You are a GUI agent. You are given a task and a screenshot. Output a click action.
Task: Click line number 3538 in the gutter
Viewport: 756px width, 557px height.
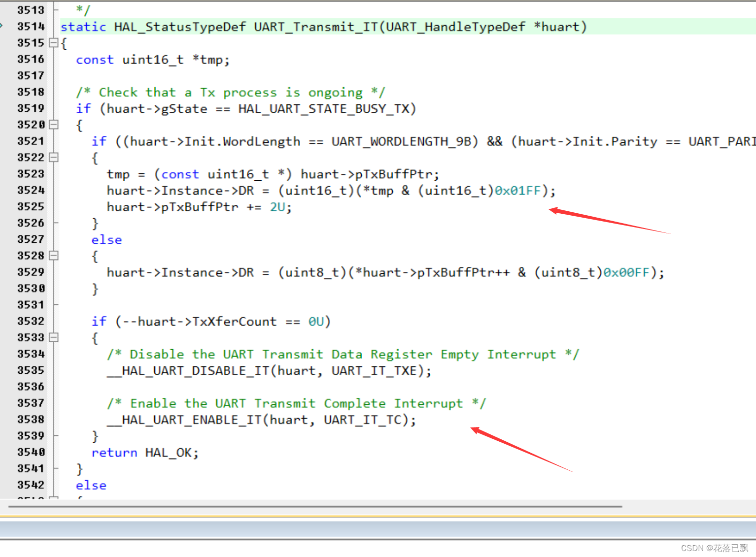pos(31,419)
